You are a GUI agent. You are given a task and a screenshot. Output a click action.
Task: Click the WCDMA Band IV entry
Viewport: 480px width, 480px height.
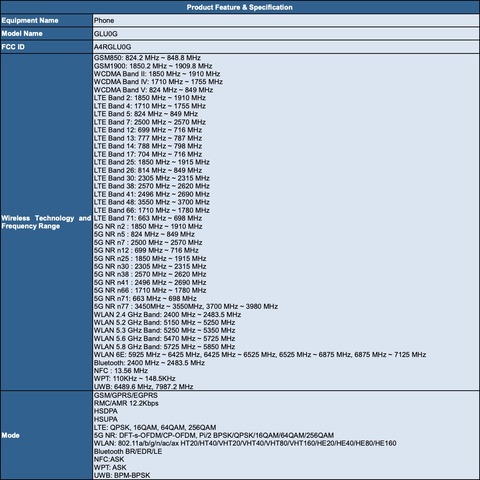point(158,82)
